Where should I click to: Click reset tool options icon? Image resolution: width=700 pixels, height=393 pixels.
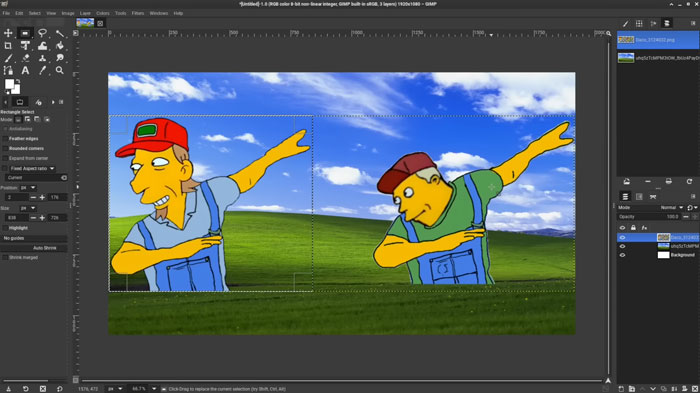coord(60,389)
